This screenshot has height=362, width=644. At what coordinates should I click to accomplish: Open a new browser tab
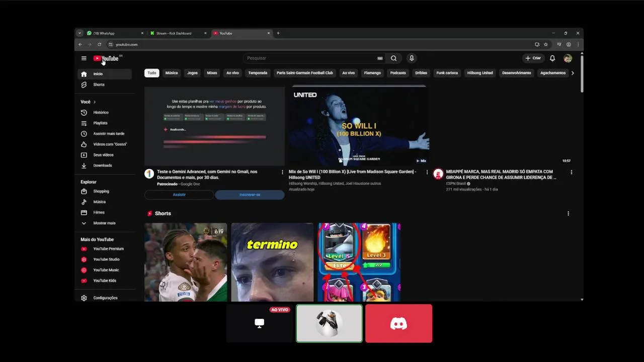coord(278,33)
